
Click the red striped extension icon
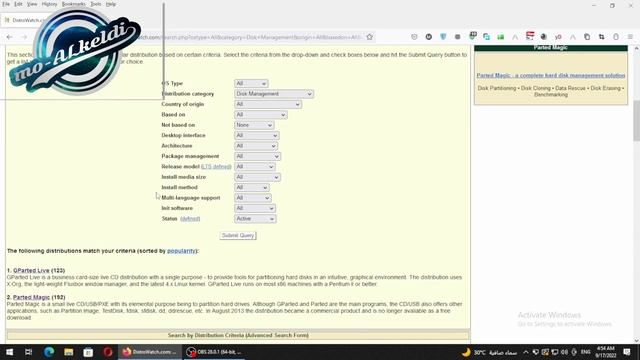pyautogui.click(x=530, y=36)
